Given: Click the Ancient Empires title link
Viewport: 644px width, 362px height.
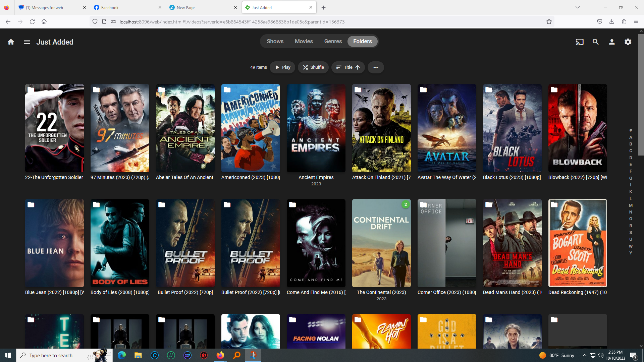Looking at the screenshot, I should coord(316,177).
